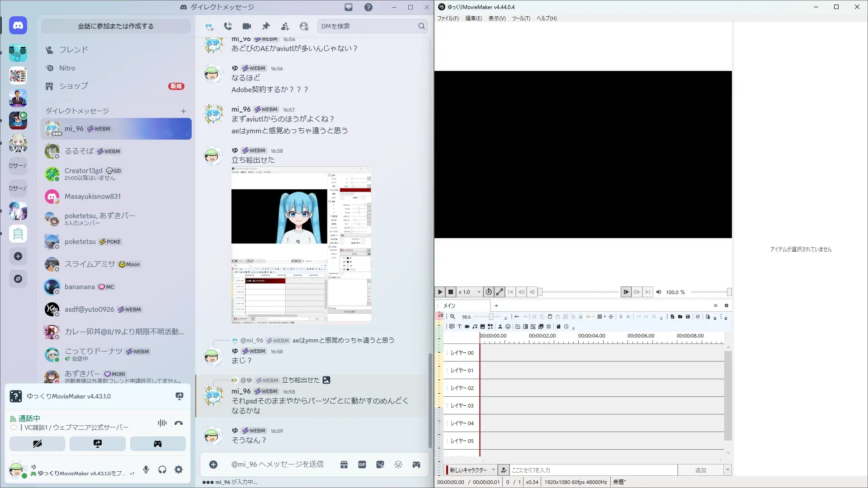
Task: Start a voice call with mi_96
Action: click(x=228, y=26)
